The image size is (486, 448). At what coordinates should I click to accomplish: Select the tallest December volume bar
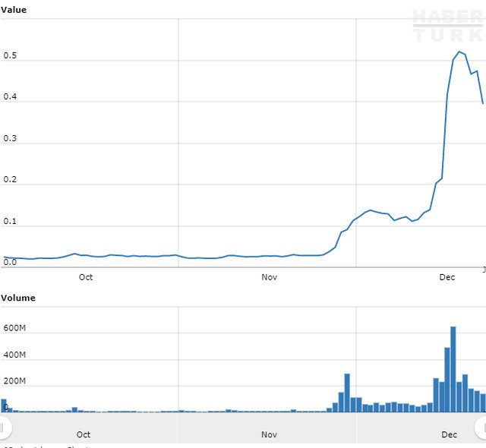[453, 370]
